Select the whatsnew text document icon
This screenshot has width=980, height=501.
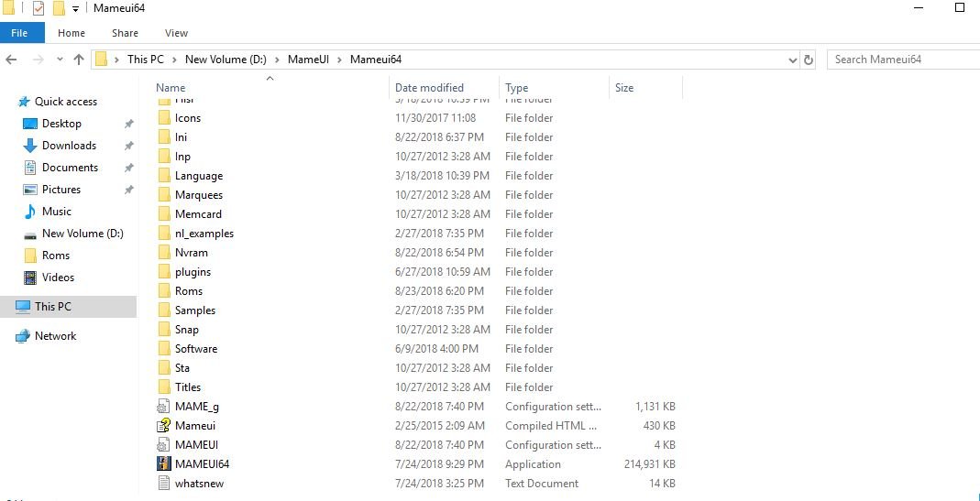(x=163, y=484)
